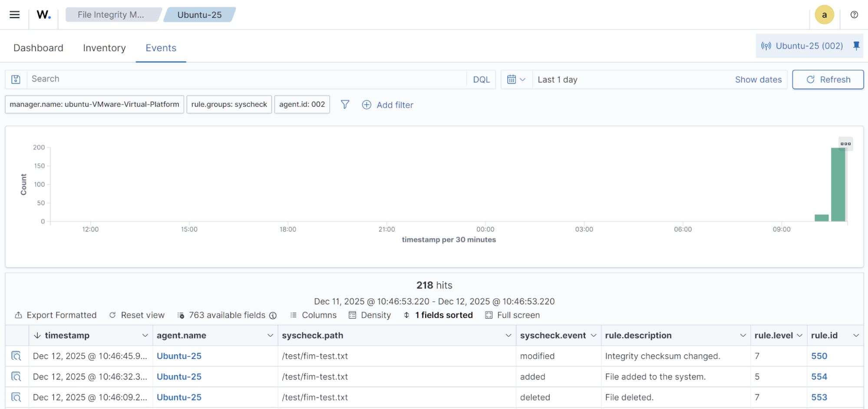The height and width of the screenshot is (409, 868).
Task: Open the date quick-select calendar dropdown
Action: pyautogui.click(x=516, y=79)
